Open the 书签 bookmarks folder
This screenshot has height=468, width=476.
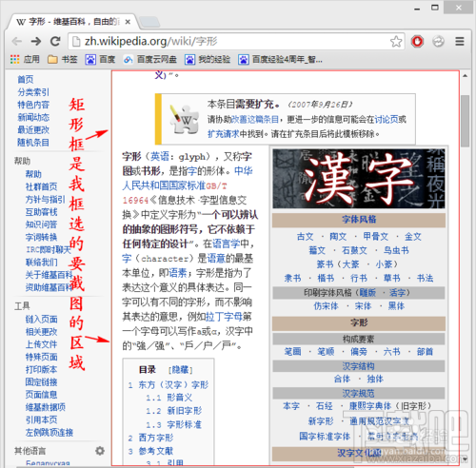coord(63,59)
